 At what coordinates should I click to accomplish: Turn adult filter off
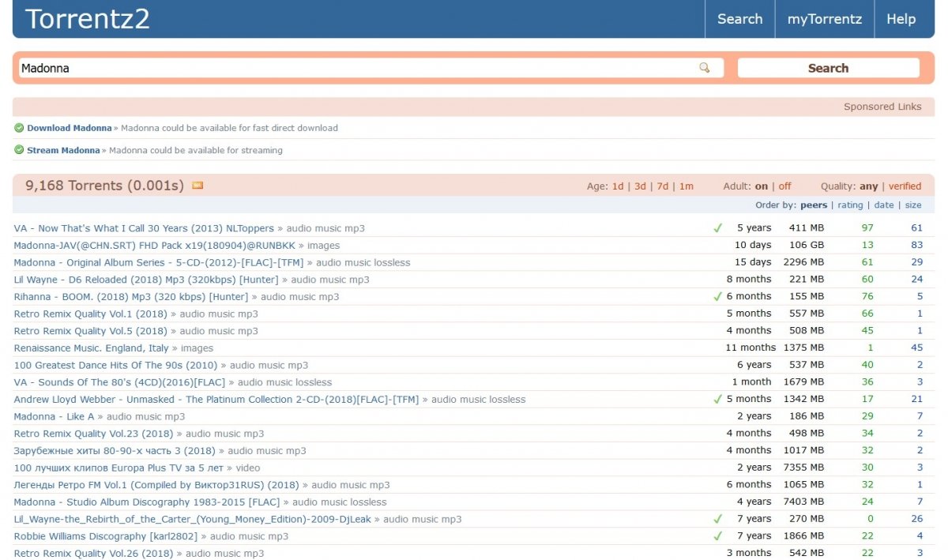(x=784, y=186)
